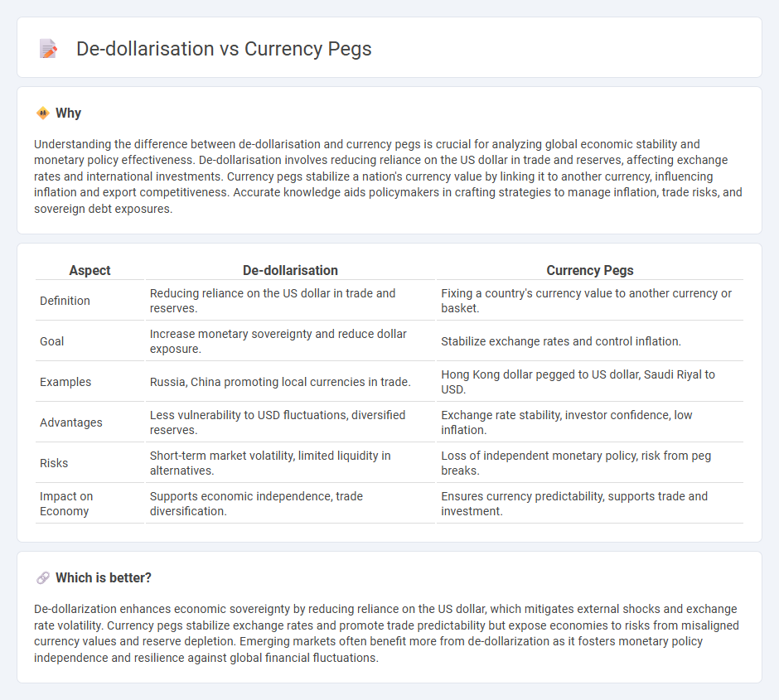Image resolution: width=779 pixels, height=700 pixels.
Task: Click cell 'Short-term market volatility, limited liquidity'
Action: (290, 463)
